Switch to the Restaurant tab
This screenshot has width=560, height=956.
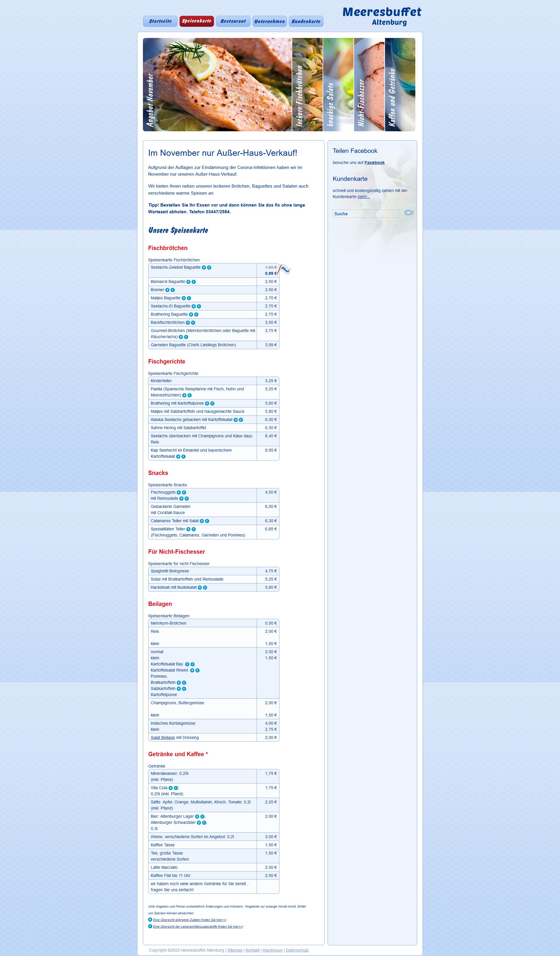click(x=233, y=21)
